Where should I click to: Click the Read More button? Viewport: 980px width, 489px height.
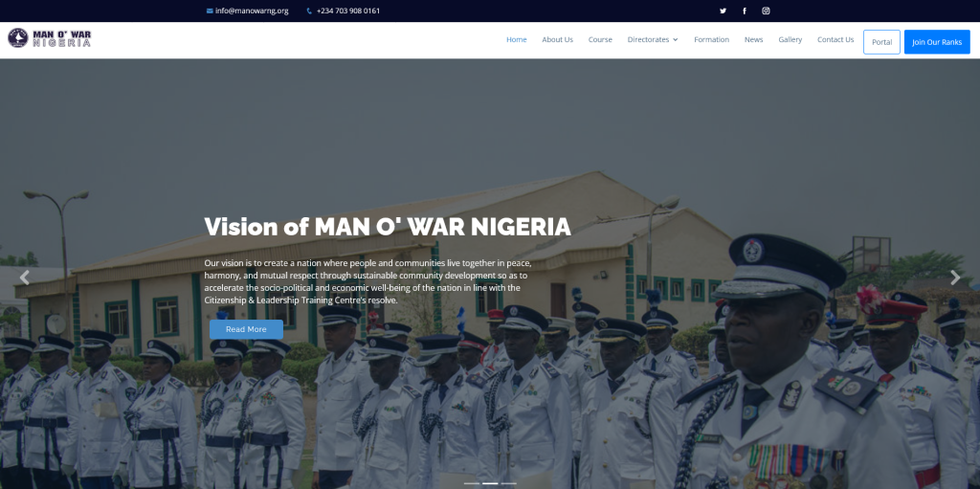point(246,329)
